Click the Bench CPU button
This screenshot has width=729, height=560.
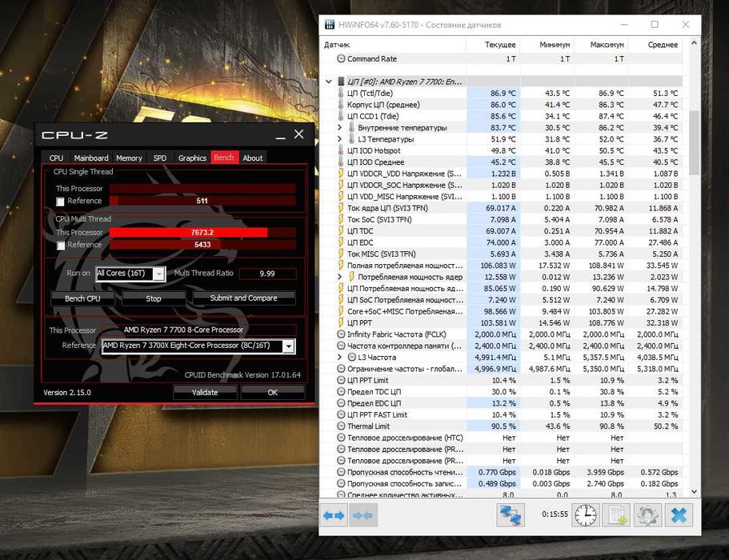[82, 298]
